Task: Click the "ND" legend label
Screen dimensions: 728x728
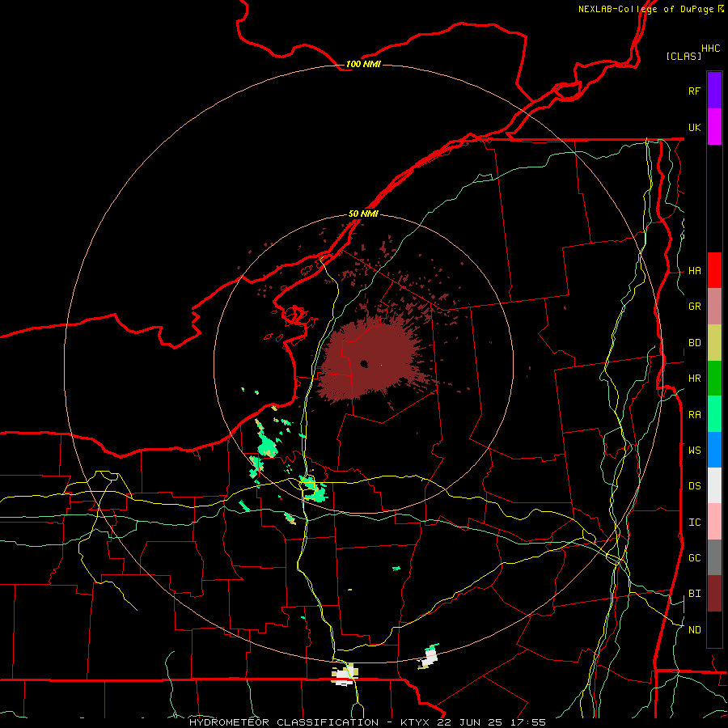Action: pos(694,630)
